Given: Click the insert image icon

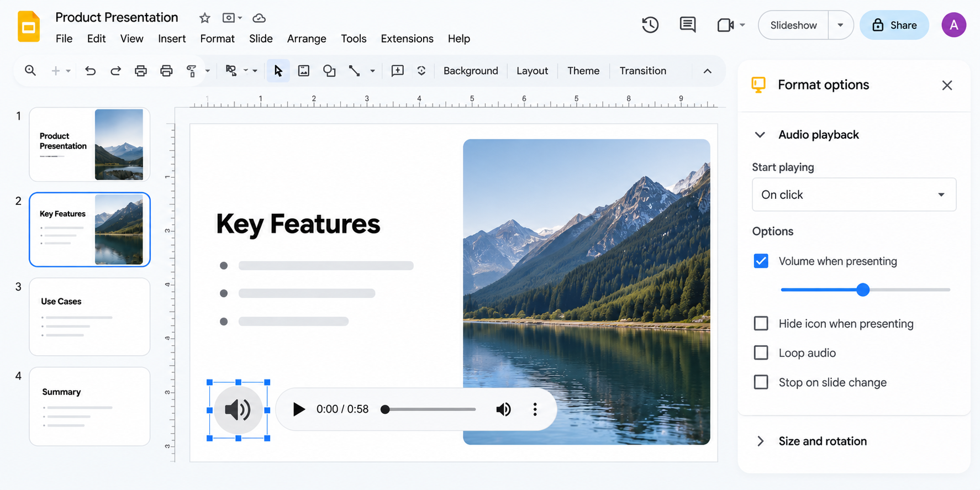Looking at the screenshot, I should (x=304, y=71).
